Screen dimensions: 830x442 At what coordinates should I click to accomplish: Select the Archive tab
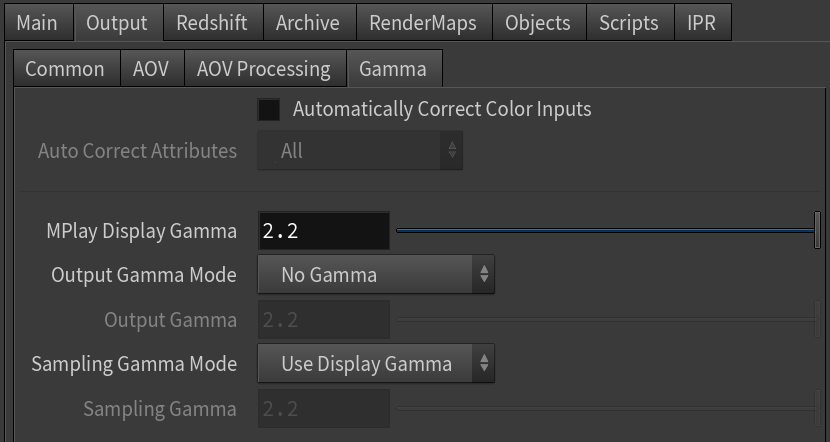point(309,22)
